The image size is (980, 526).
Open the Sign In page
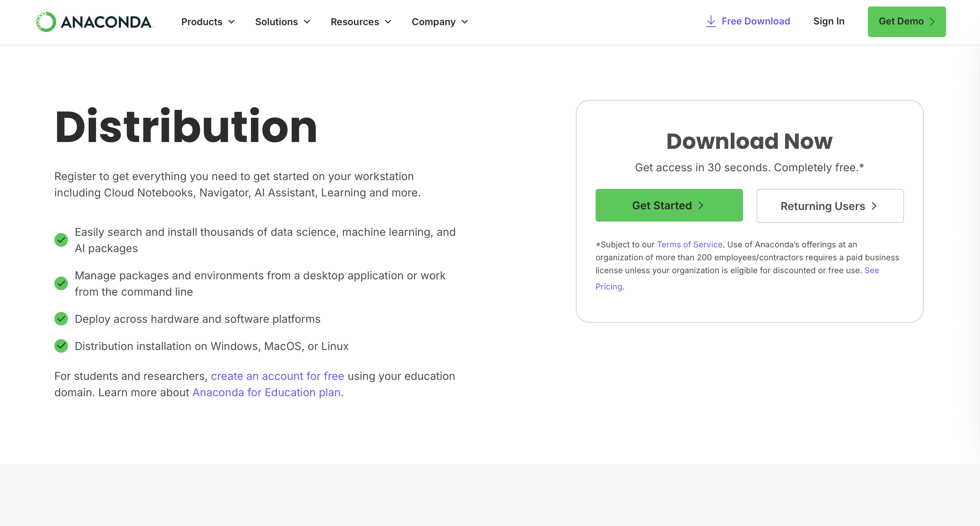point(829,21)
